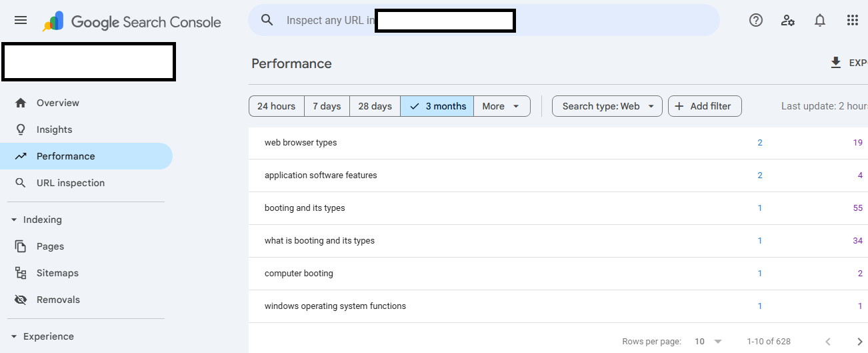Image resolution: width=868 pixels, height=353 pixels.
Task: Open the Performance report
Action: [x=86, y=156]
